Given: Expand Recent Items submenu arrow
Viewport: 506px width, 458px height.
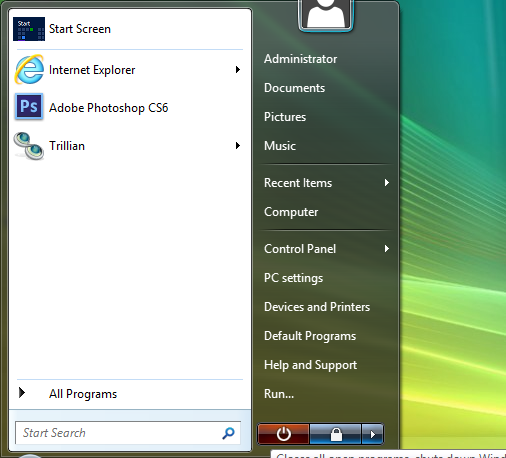Looking at the screenshot, I should (x=387, y=183).
